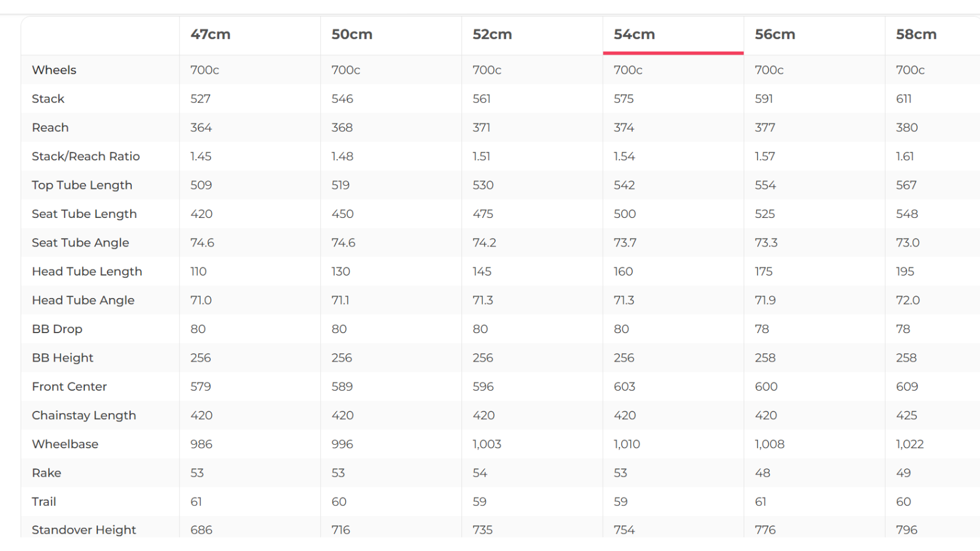The width and height of the screenshot is (980, 551).
Task: Select the 50cm size column header
Action: click(x=352, y=34)
